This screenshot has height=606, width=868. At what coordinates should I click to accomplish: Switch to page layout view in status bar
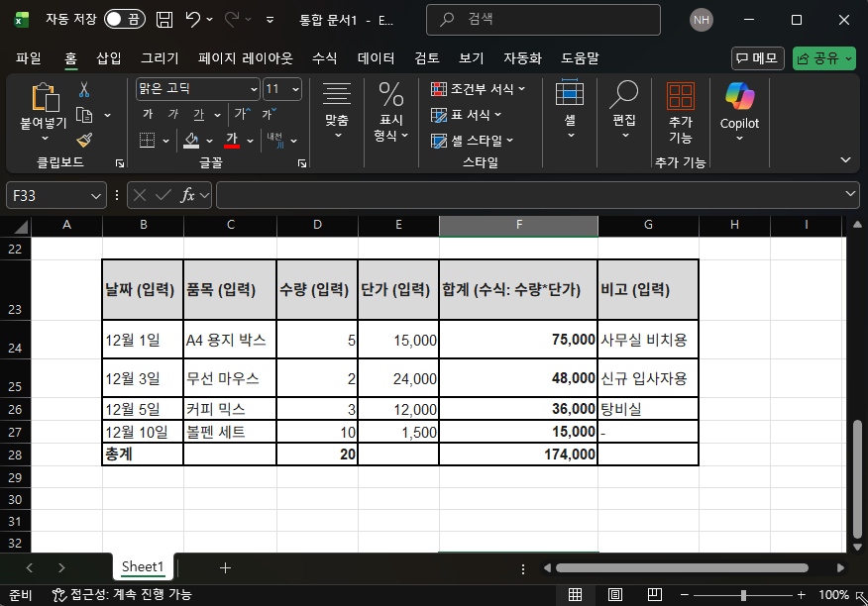point(615,595)
